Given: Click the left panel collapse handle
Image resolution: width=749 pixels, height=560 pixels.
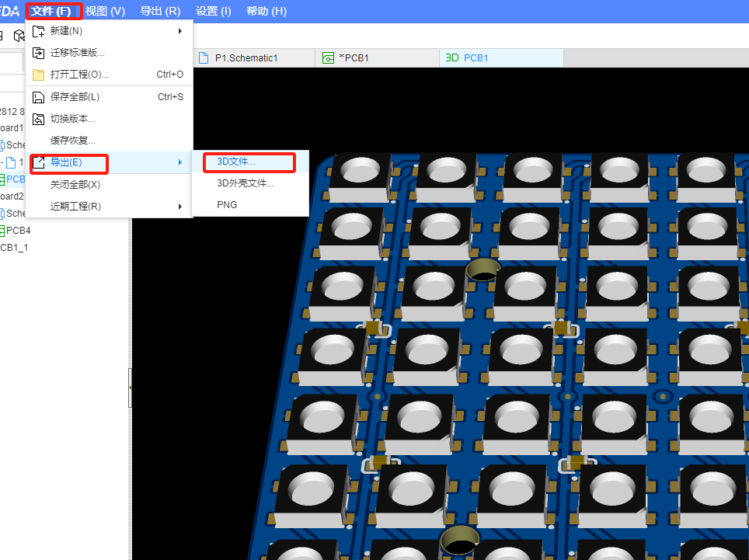Looking at the screenshot, I should point(130,388).
